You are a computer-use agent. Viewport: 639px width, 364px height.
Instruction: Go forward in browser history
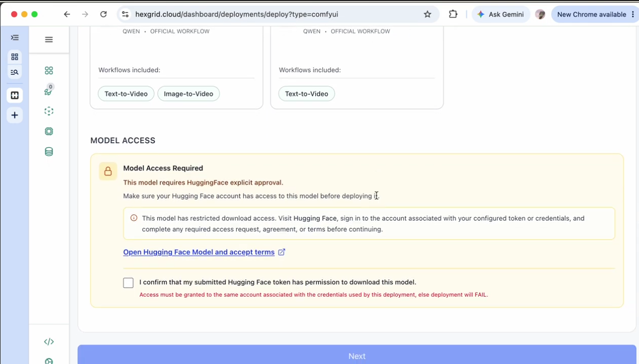pyautogui.click(x=85, y=14)
